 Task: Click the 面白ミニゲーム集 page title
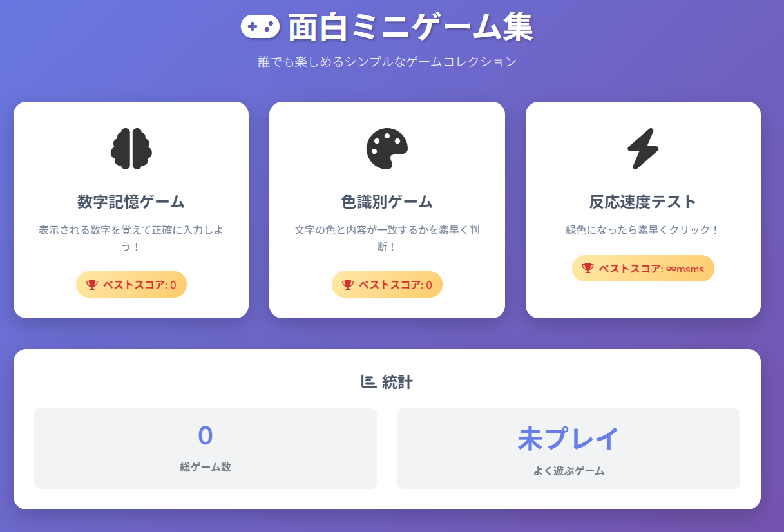pyautogui.click(x=410, y=28)
